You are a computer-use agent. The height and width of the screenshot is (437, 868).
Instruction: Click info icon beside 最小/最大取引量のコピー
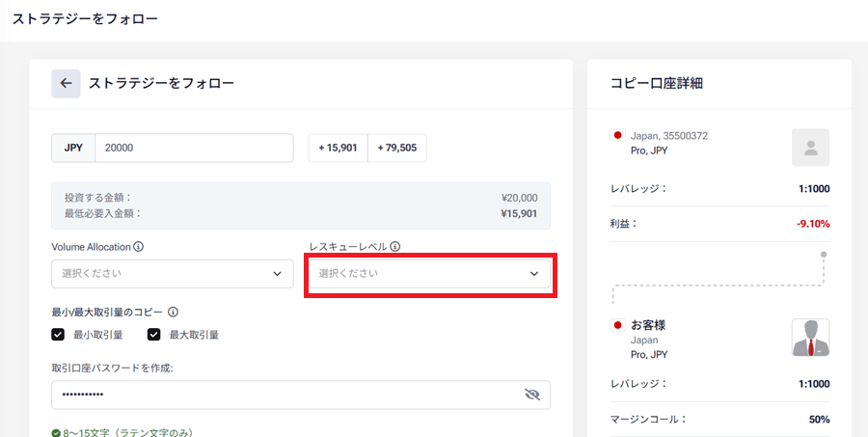(x=174, y=313)
